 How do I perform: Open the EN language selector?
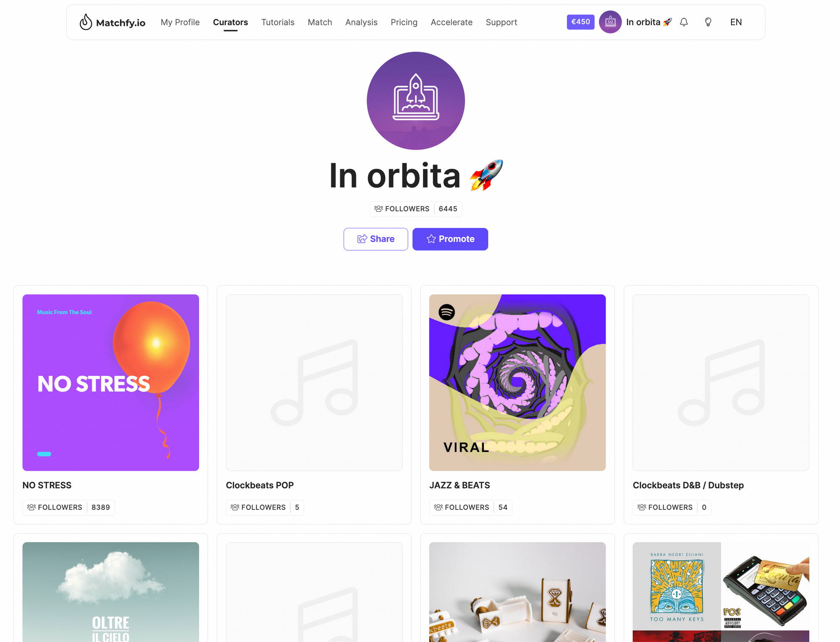coord(736,22)
